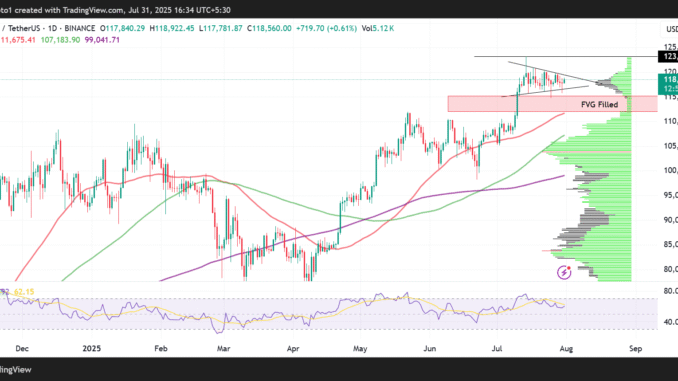Screen dimensions: 678x381
Task: Click the black 123 price line label
Action: (668, 57)
